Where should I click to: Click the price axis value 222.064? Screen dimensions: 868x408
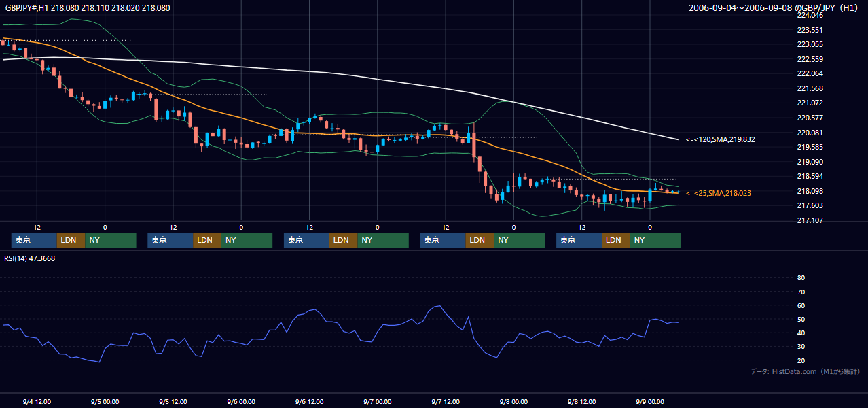point(810,73)
